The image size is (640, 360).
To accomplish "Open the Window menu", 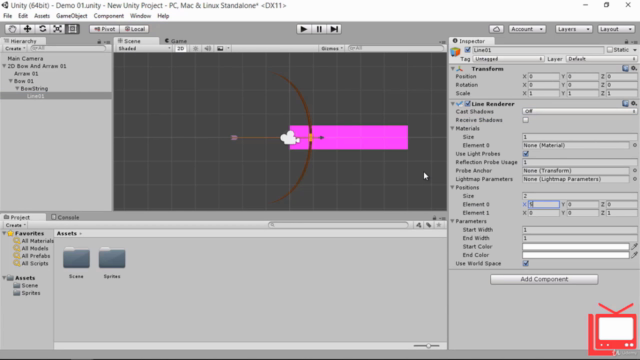I will tap(140, 16).
